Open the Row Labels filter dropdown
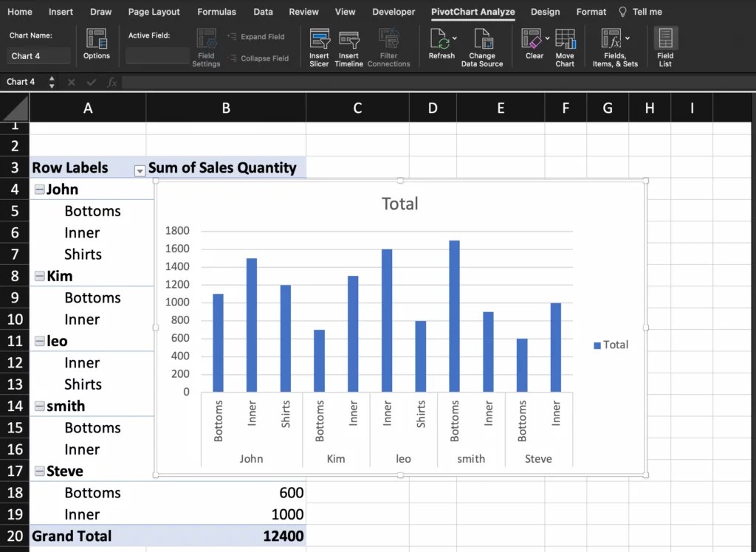The height and width of the screenshot is (552, 756). click(139, 170)
